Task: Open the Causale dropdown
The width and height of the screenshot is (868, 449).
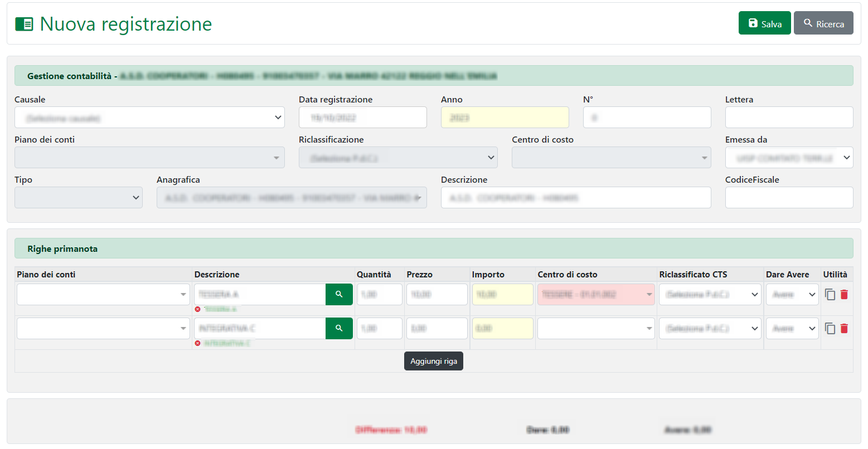Action: (149, 118)
